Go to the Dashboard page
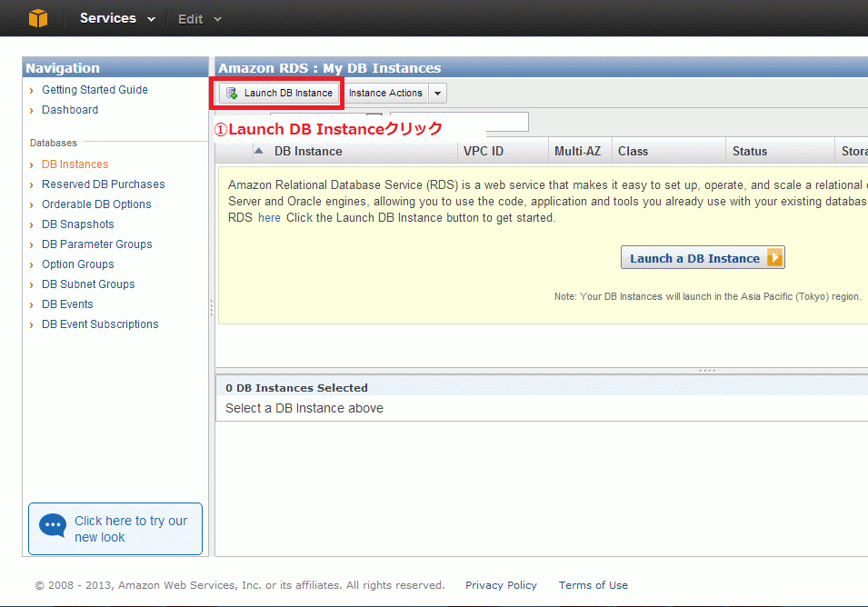Screen dimensions: 868x607 (70, 110)
